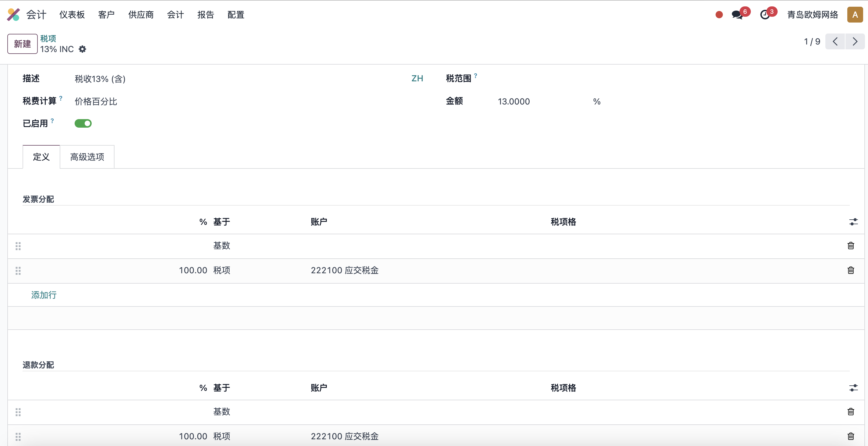
Task: Delete the 税项 row in 发票分配
Action: [x=851, y=270]
